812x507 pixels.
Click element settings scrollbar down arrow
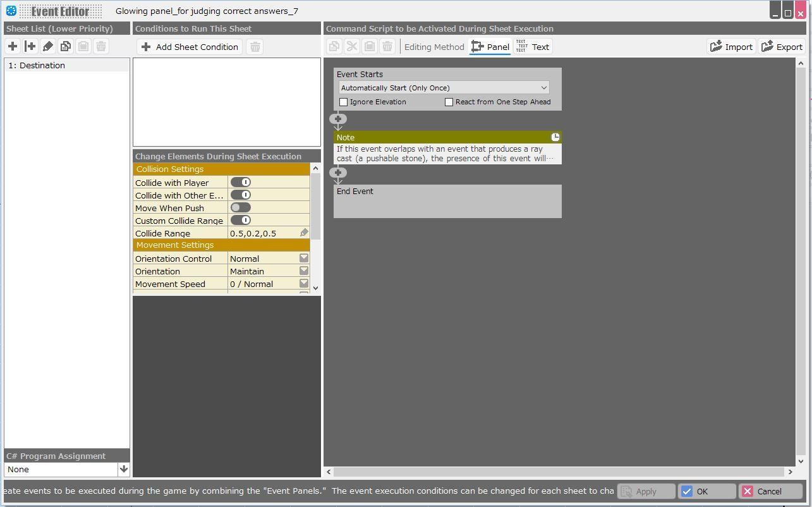point(315,288)
